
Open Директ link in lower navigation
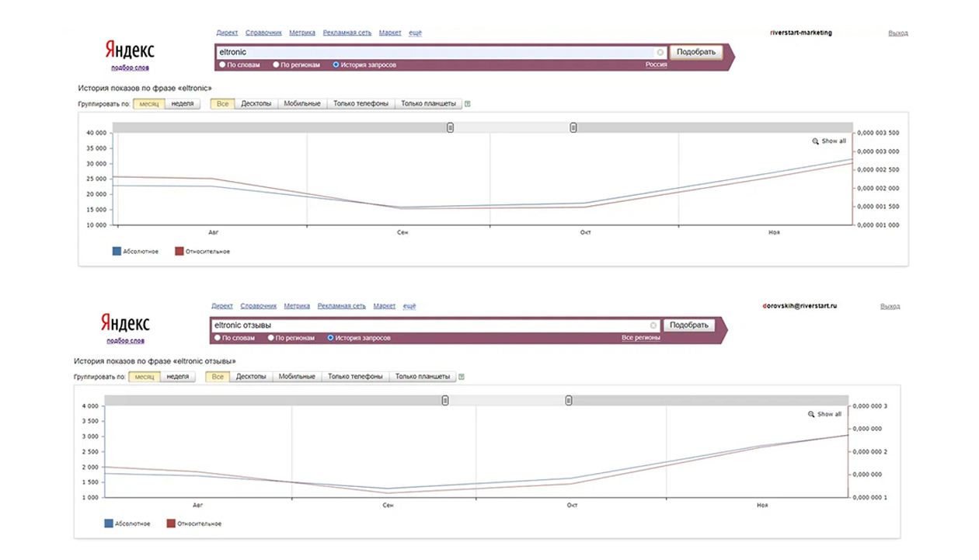[x=222, y=306]
